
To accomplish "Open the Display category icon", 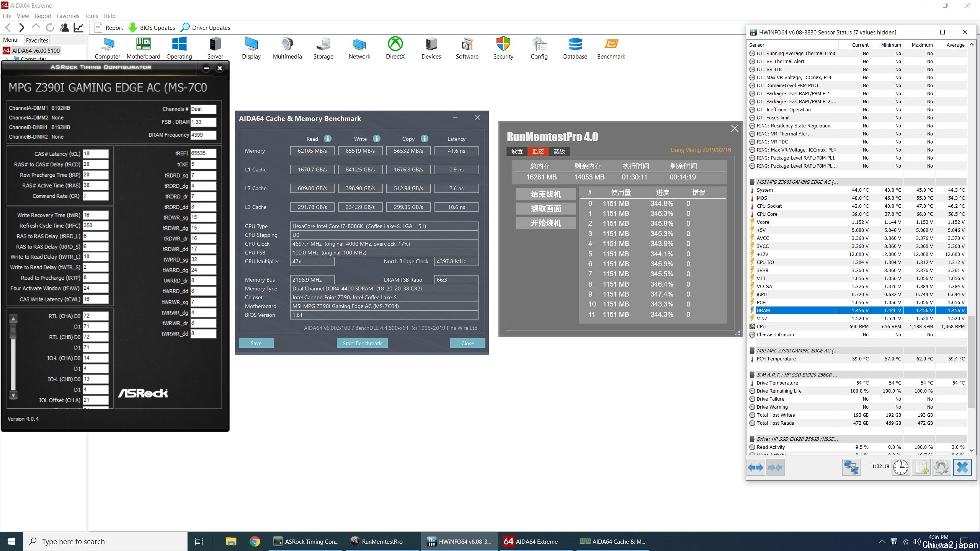I will click(x=251, y=48).
